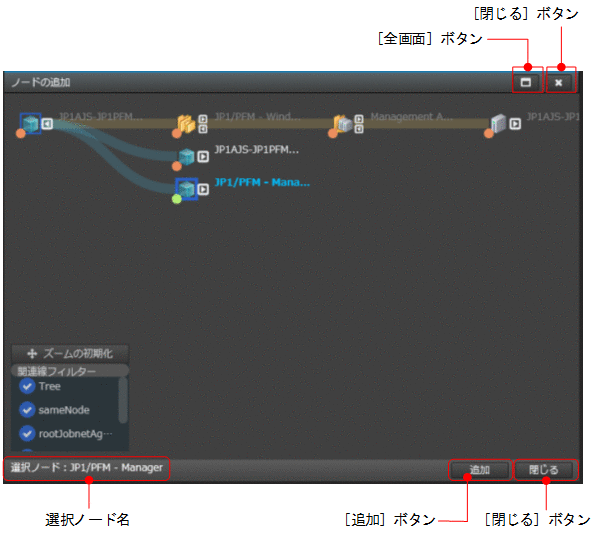Click lower arrow box of JP1/PFM - Wind... node
Screen dimensions: 599x536
[x=203, y=129]
